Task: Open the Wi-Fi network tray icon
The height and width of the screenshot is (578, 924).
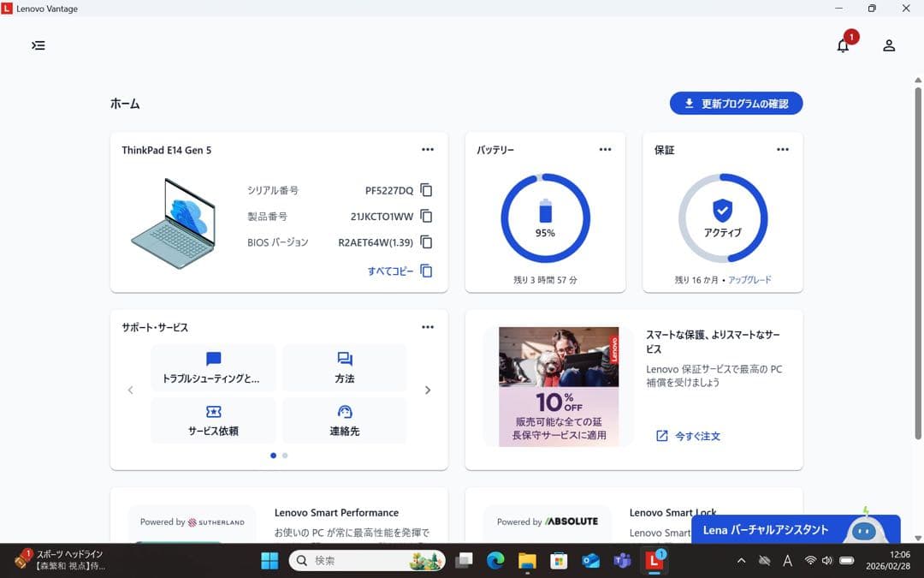Action: click(x=811, y=560)
